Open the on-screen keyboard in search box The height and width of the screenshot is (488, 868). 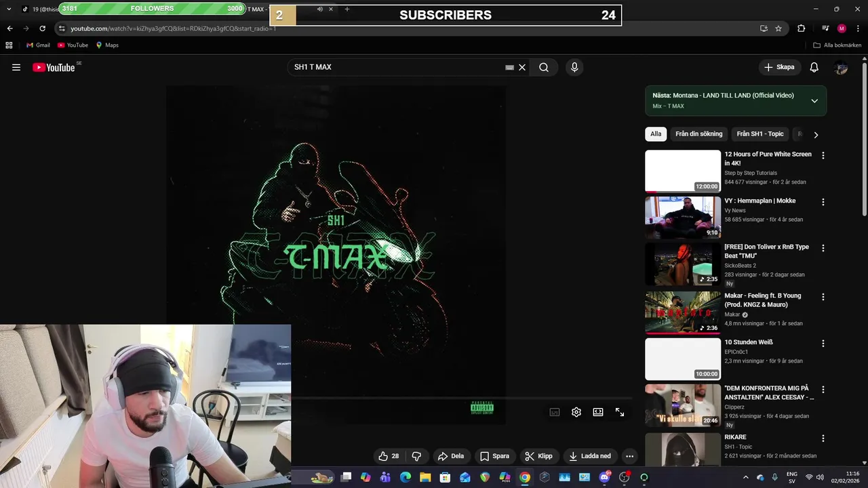(x=509, y=67)
